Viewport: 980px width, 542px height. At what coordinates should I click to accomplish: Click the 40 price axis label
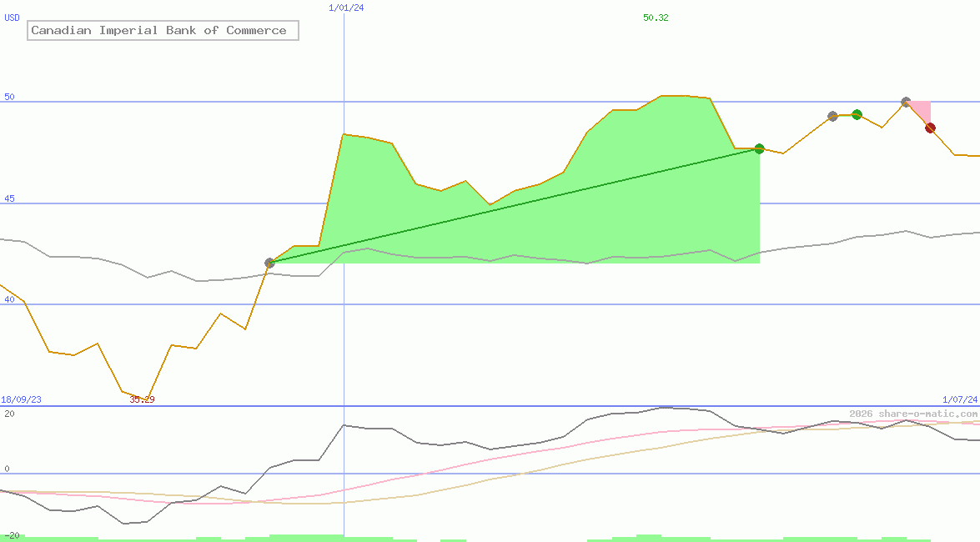pos(9,300)
